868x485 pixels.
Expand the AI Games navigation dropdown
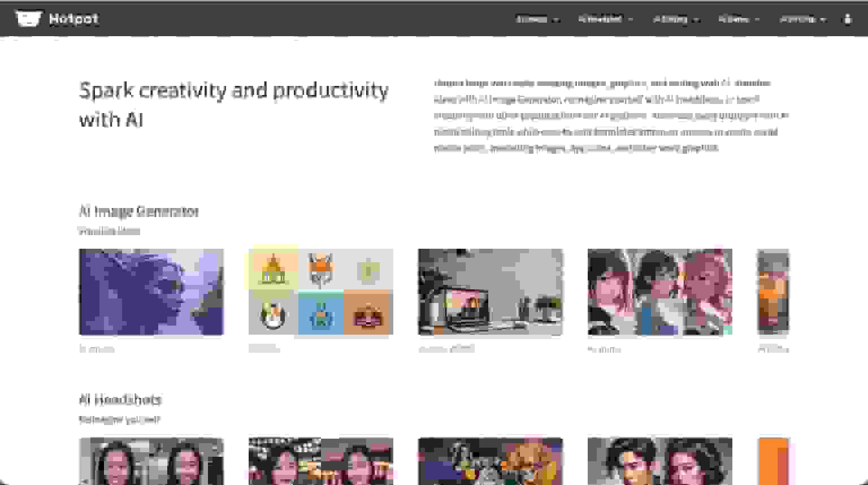pyautogui.click(x=739, y=19)
